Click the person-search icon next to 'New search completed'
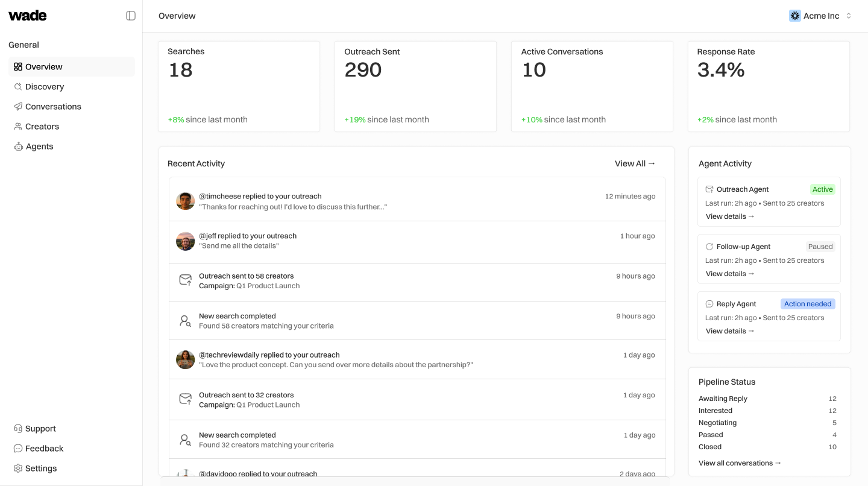The image size is (868, 486). click(x=185, y=320)
